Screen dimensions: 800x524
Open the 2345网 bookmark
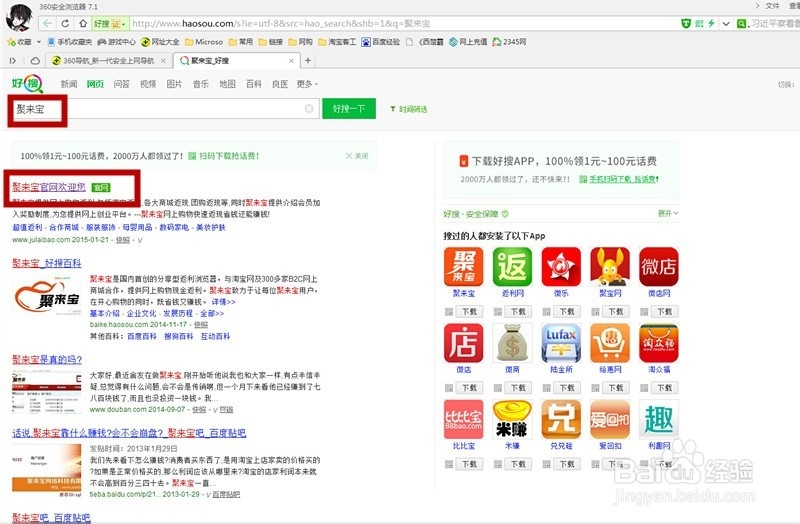point(509,42)
